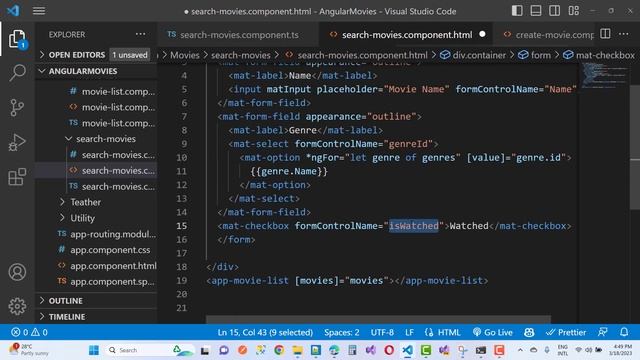This screenshot has width=640, height=360.
Task: Show errors and warnings in status bar
Action: 29,332
